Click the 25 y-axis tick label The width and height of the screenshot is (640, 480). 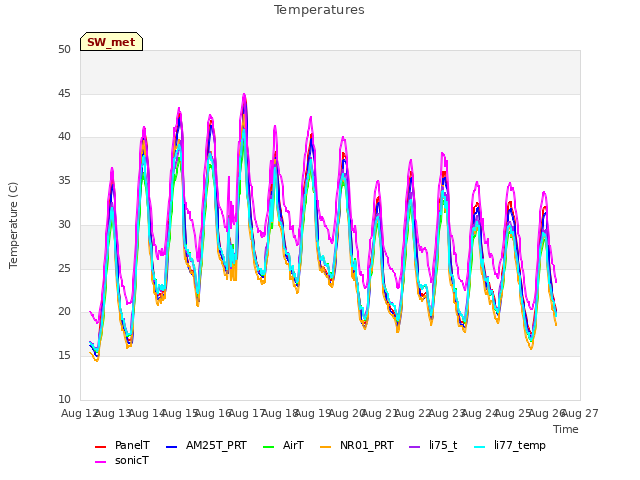pyautogui.click(x=64, y=268)
